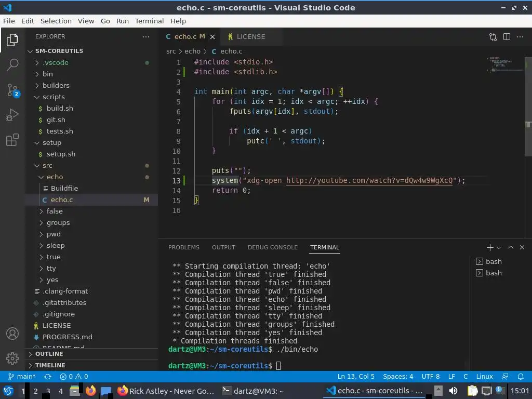This screenshot has height=399, width=532.
Task: Open the Selection menu
Action: [x=56, y=21]
